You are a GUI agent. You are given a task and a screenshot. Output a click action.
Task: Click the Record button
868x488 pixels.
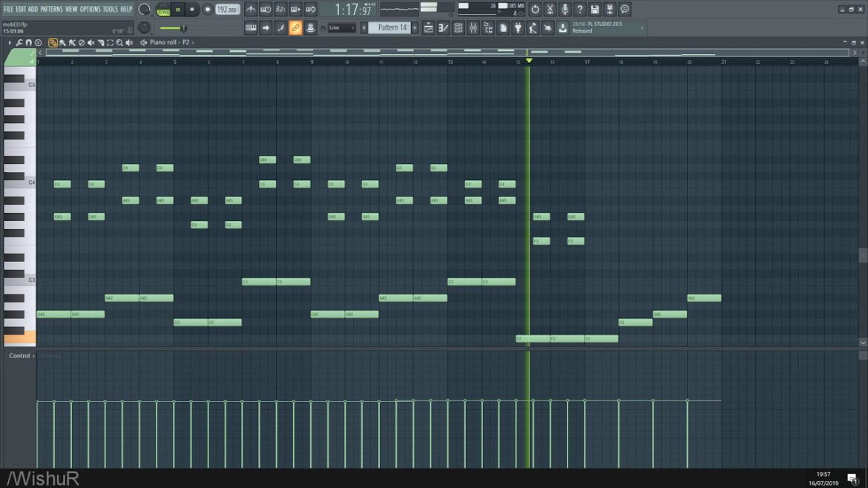pos(207,9)
